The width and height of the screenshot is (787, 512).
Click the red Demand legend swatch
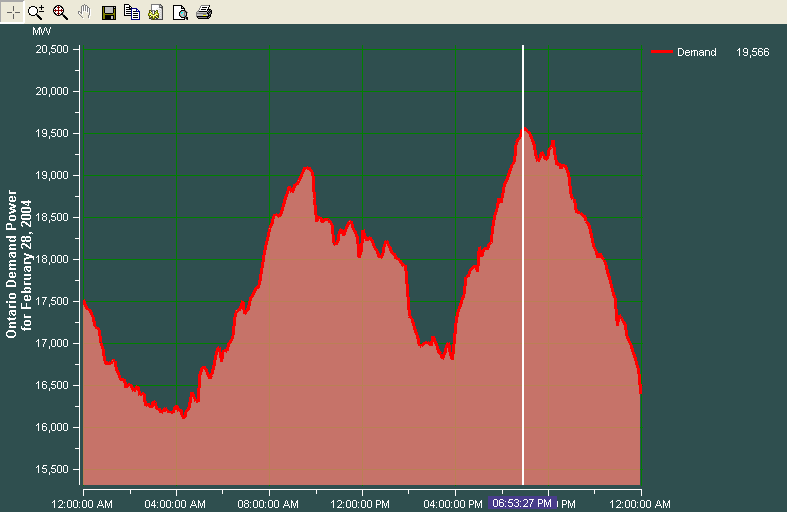point(662,52)
